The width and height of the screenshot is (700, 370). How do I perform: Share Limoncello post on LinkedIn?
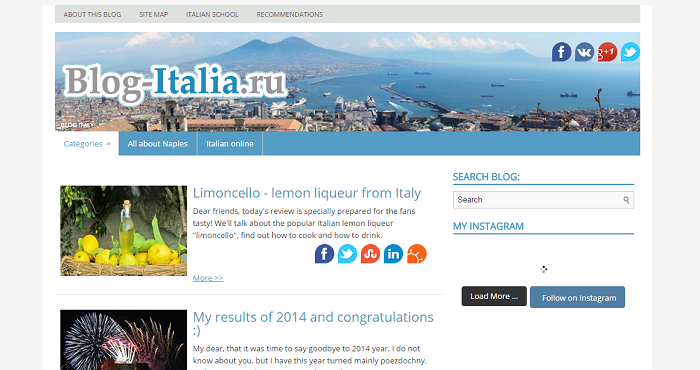point(393,254)
